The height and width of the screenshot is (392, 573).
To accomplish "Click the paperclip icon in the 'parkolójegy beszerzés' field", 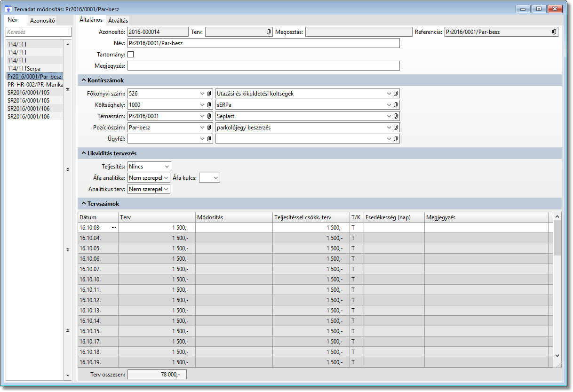I will coord(396,127).
